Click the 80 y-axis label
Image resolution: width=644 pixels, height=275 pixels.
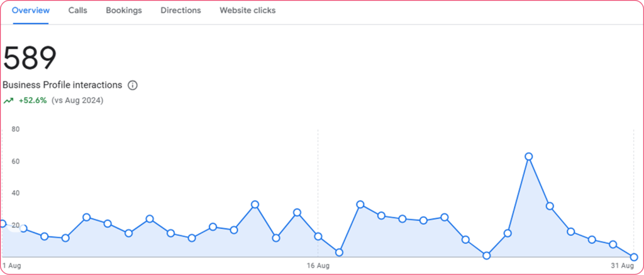(x=16, y=129)
